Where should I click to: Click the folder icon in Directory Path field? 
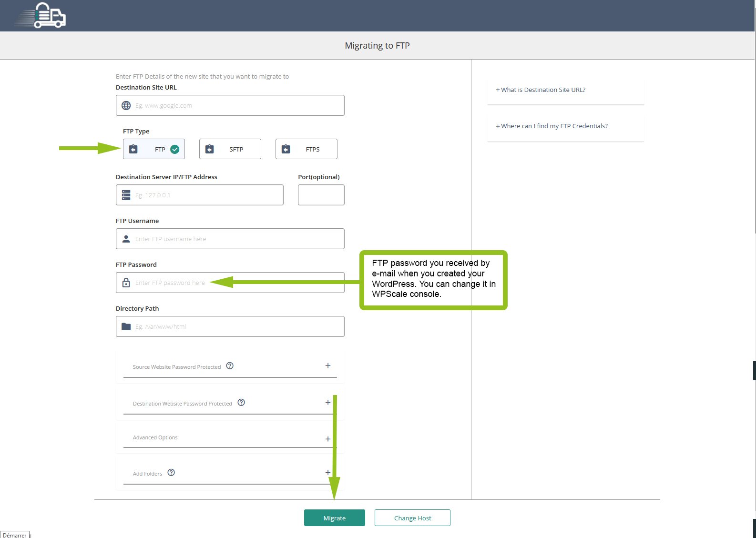(126, 326)
